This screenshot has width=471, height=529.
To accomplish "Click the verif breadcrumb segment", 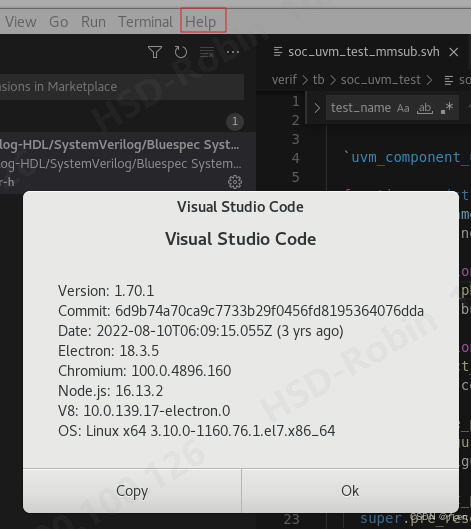I will (284, 80).
